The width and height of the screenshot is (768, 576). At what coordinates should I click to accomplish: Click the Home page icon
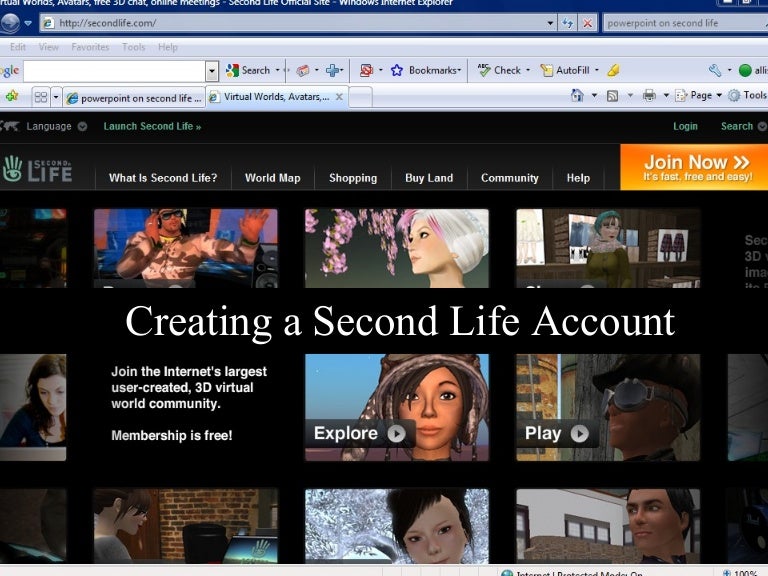(x=577, y=96)
